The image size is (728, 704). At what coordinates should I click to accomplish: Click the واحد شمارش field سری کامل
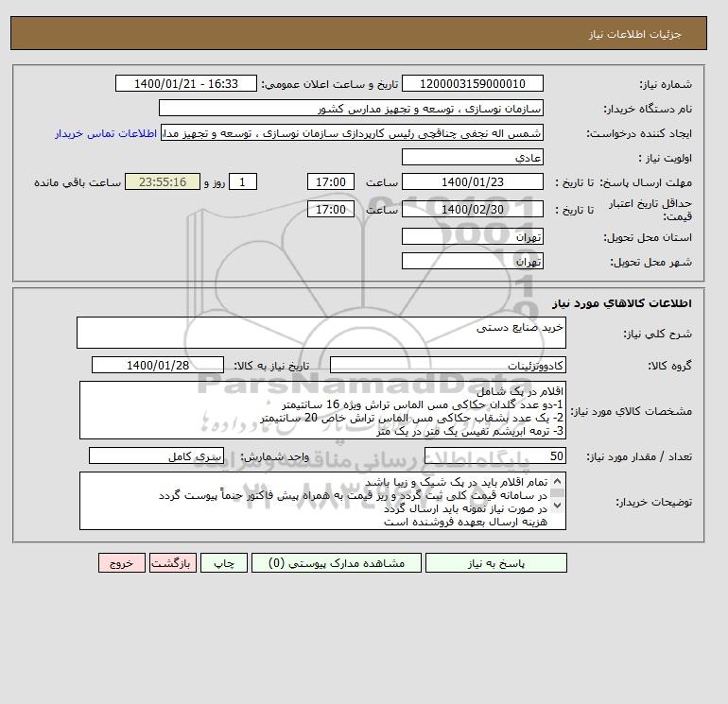pos(156,456)
